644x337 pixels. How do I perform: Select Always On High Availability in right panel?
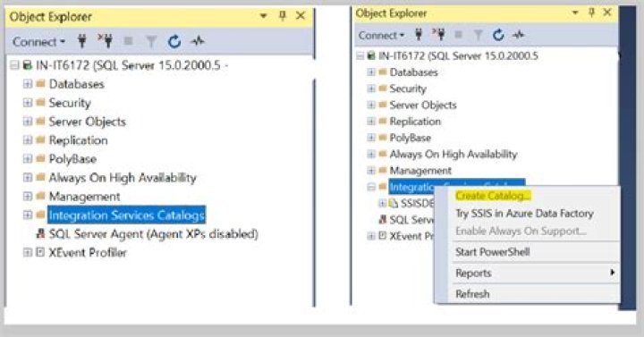click(x=453, y=155)
